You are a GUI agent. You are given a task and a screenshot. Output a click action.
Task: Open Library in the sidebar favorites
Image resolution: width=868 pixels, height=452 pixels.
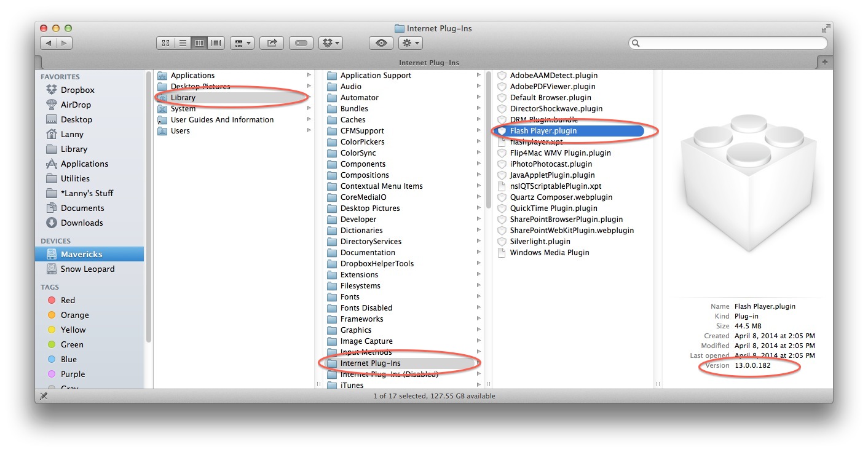[74, 149]
